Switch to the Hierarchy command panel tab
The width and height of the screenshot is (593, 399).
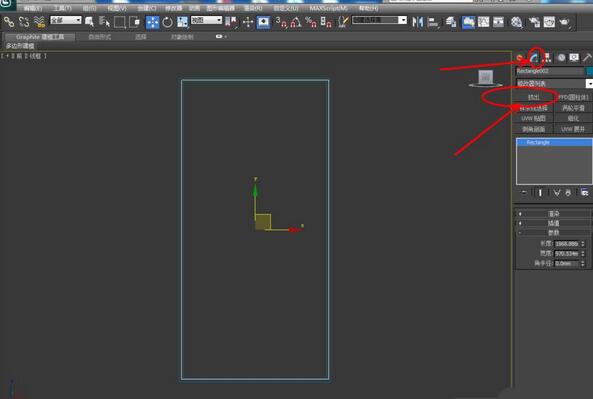click(547, 58)
